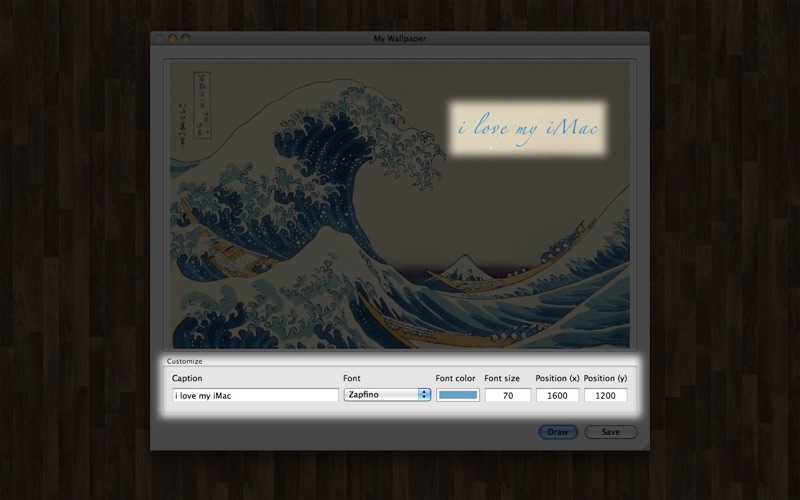The height and width of the screenshot is (500, 800).
Task: Click the Customize group label
Action: pyautogui.click(x=184, y=361)
